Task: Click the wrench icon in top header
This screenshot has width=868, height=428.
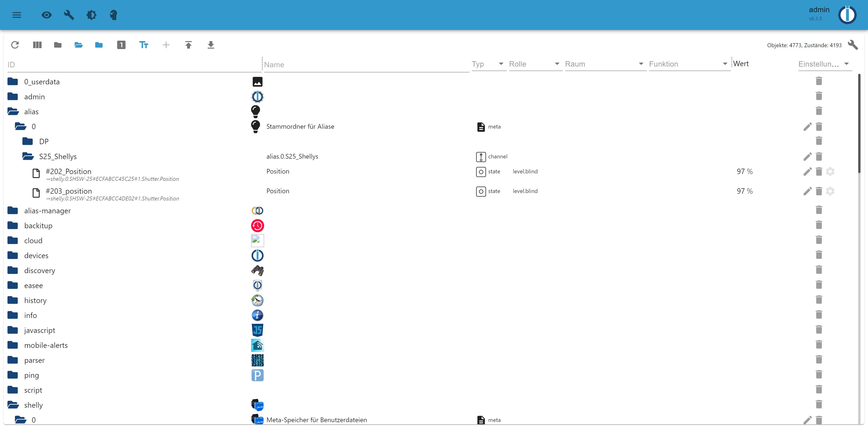Action: (69, 15)
